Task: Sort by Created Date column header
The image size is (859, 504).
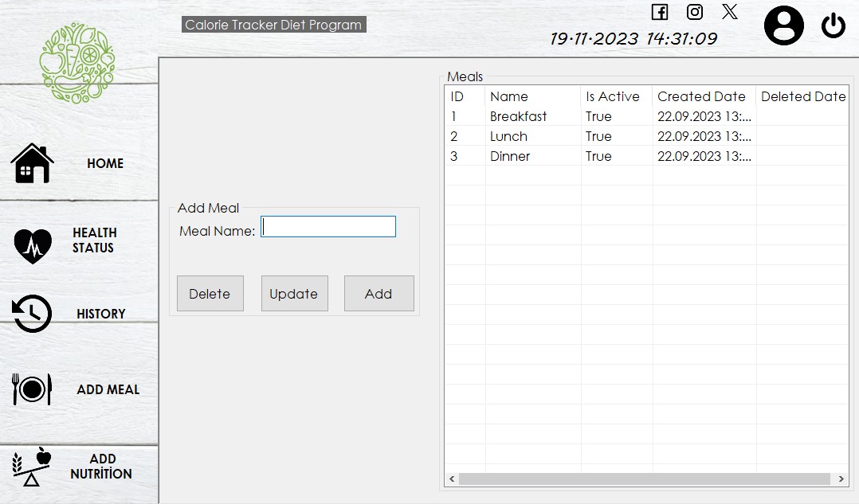Action: coord(704,96)
